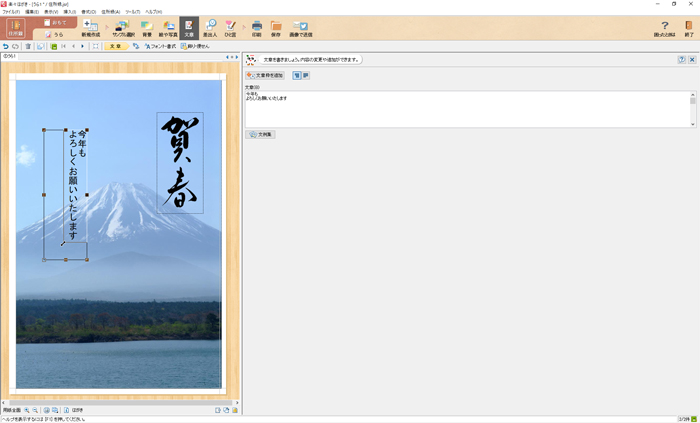Toggle the 住所録 (address book) mode button
This screenshot has width=700, height=423.
[15, 27]
